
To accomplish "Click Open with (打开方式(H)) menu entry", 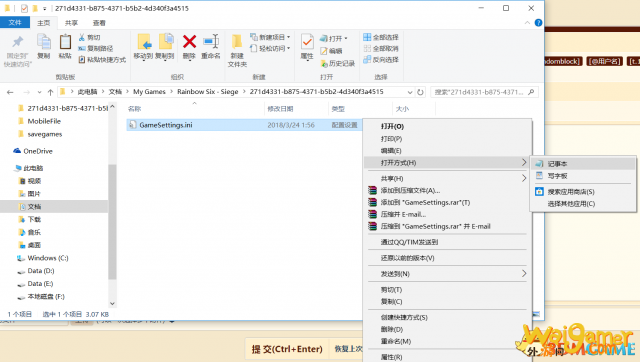I will 447,162.
